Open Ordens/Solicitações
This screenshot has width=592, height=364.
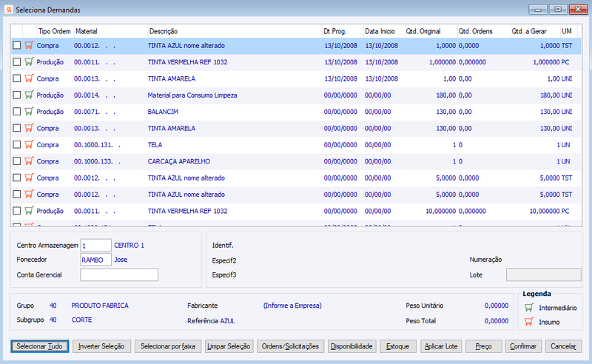point(290,346)
